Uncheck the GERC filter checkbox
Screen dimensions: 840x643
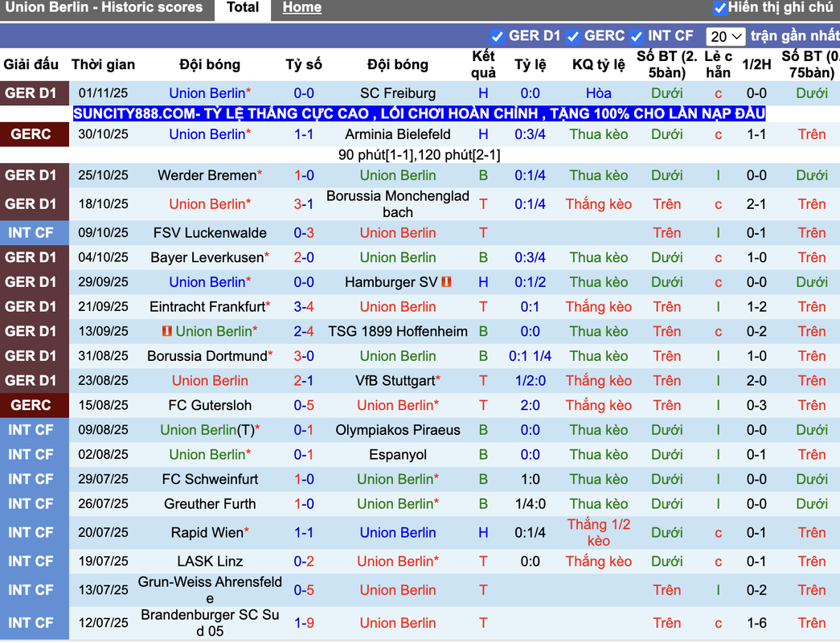click(573, 36)
